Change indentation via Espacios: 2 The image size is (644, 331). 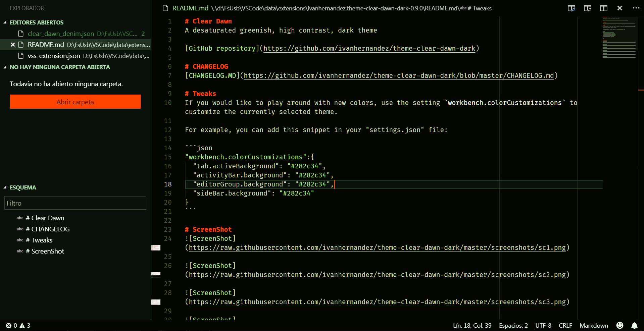click(513, 326)
